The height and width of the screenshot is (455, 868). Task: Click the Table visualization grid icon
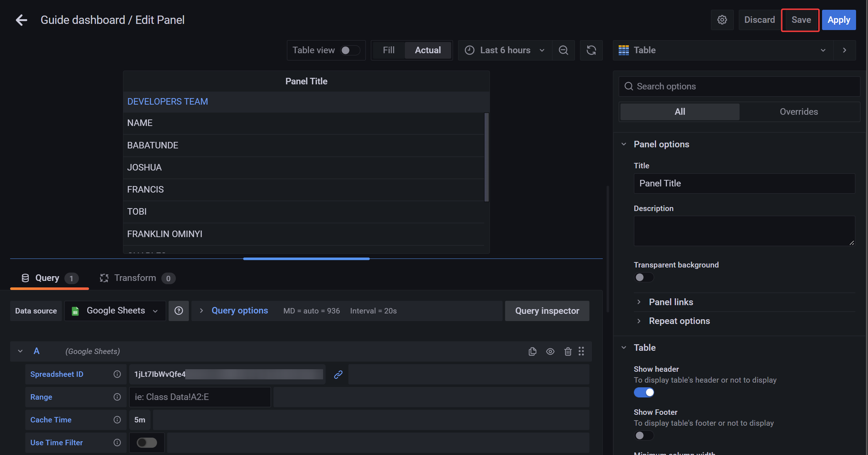(623, 50)
